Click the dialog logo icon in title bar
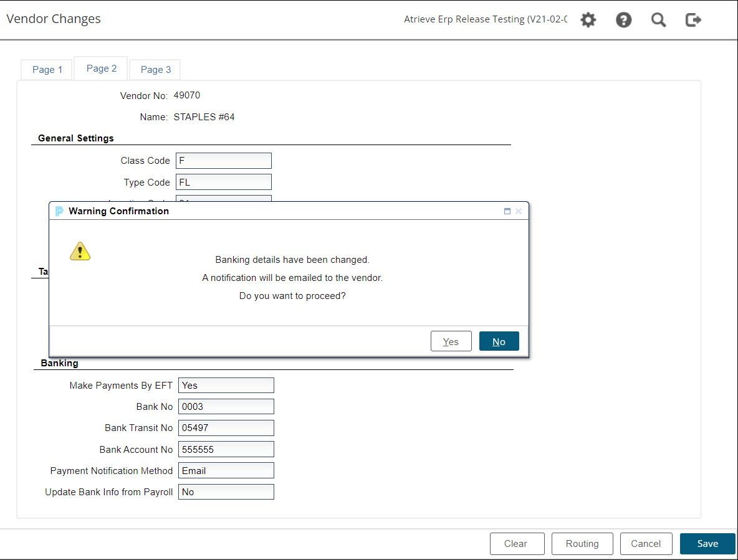 [59, 211]
